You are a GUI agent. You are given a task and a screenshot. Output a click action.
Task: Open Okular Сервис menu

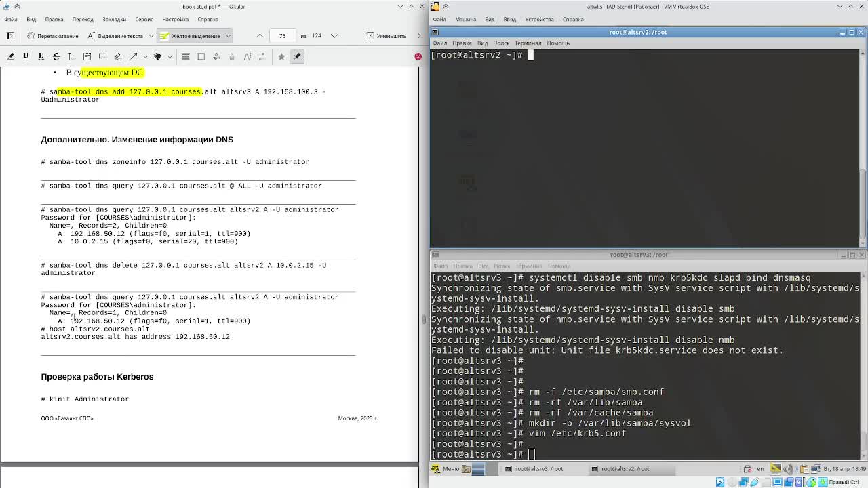[x=144, y=19]
